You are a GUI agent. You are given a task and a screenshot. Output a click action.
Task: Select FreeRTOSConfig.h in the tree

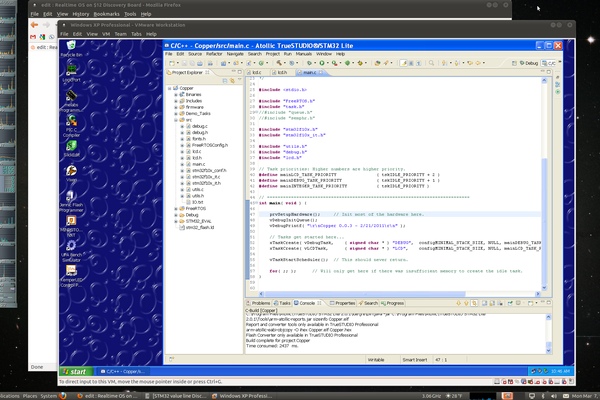(210, 145)
